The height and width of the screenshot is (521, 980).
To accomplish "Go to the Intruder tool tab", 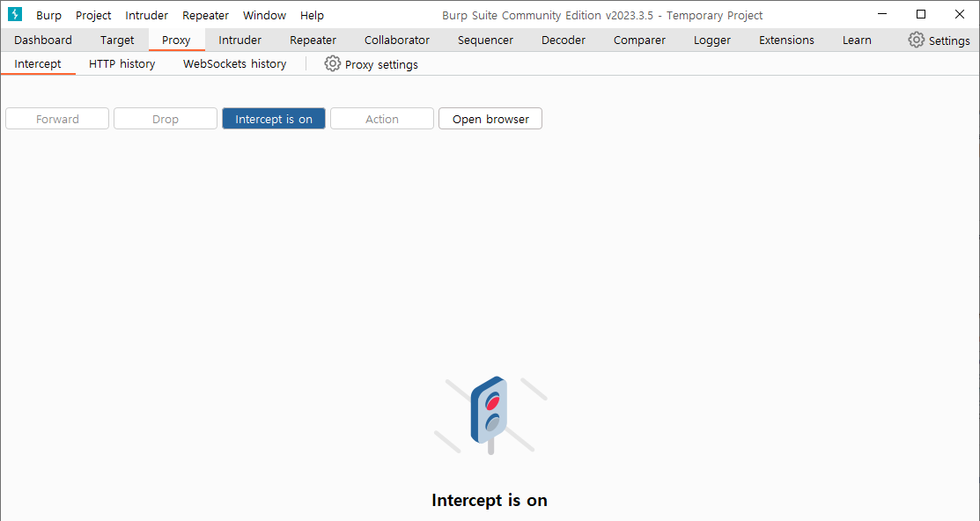I will click(x=240, y=40).
